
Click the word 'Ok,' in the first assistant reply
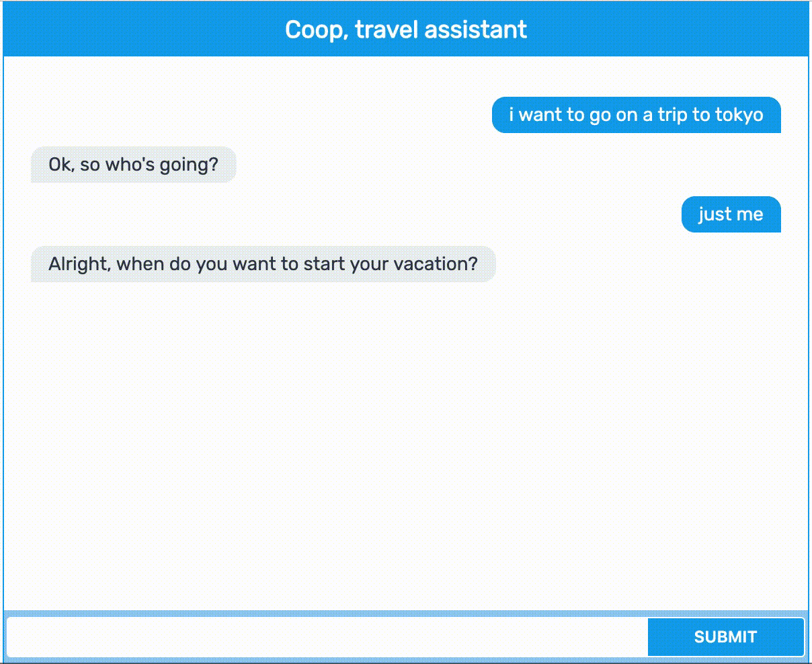pos(61,165)
